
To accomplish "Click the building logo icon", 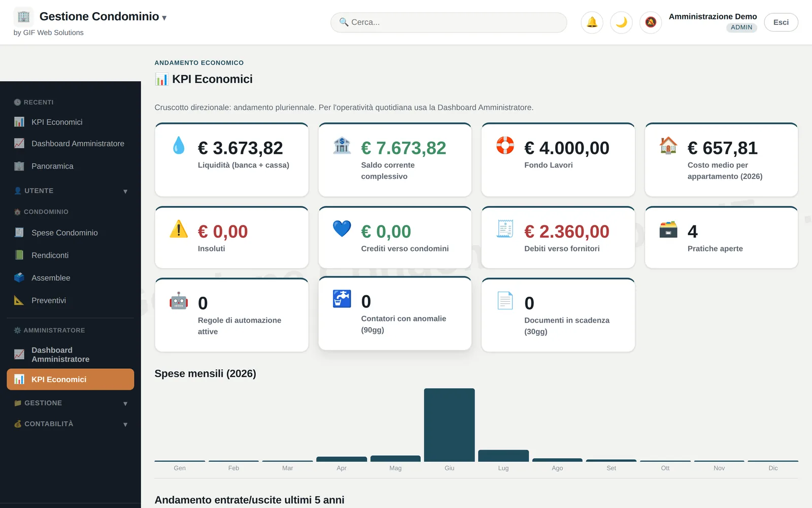I will (x=23, y=17).
